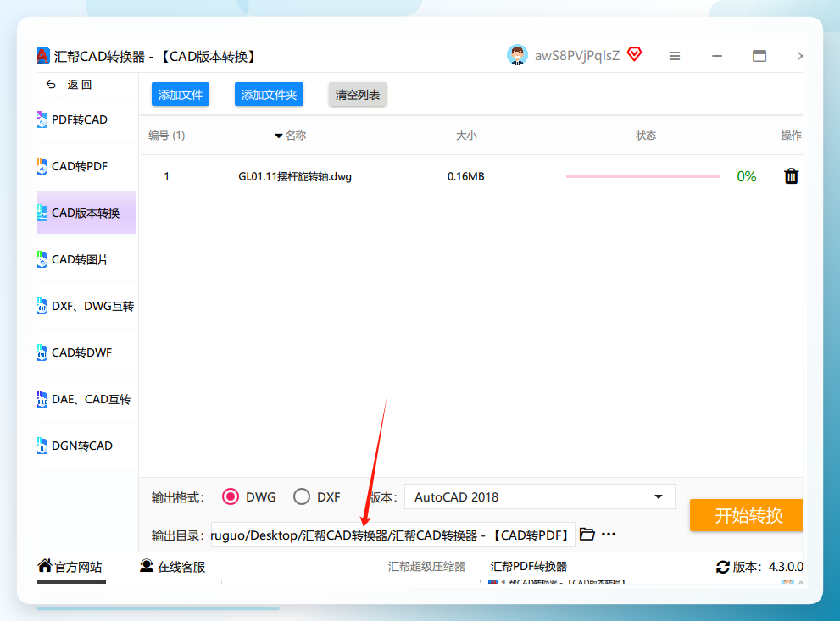Click the 大小 column header

[466, 136]
